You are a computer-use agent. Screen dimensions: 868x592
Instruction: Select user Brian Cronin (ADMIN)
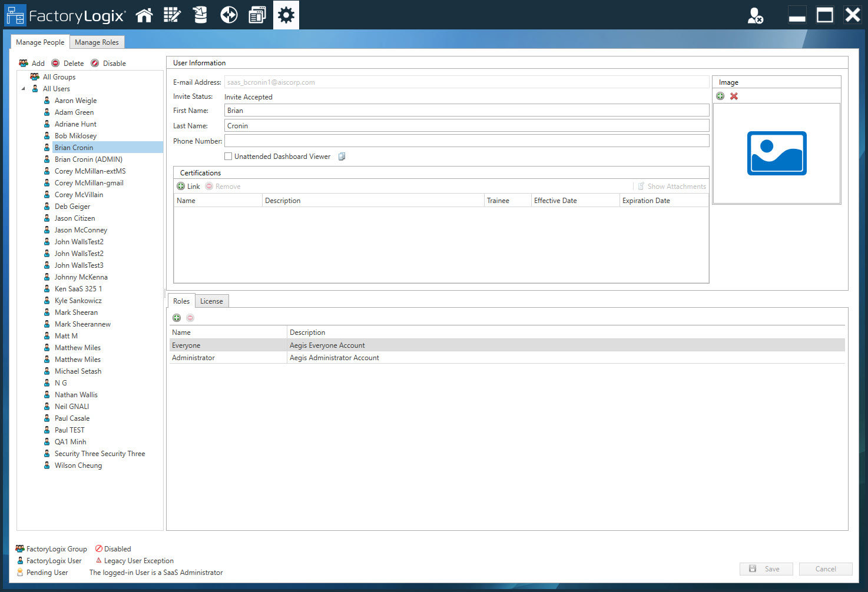[x=88, y=159]
